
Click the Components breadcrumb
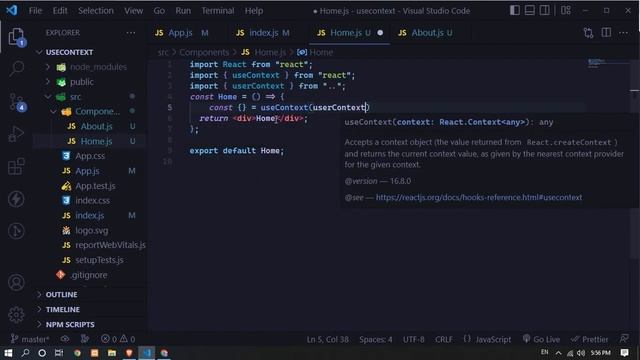click(204, 52)
